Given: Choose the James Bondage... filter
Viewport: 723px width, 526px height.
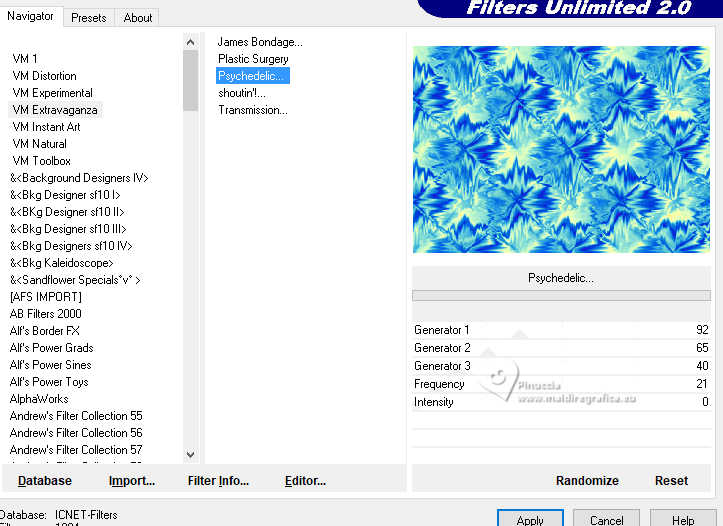Looking at the screenshot, I should coord(260,42).
